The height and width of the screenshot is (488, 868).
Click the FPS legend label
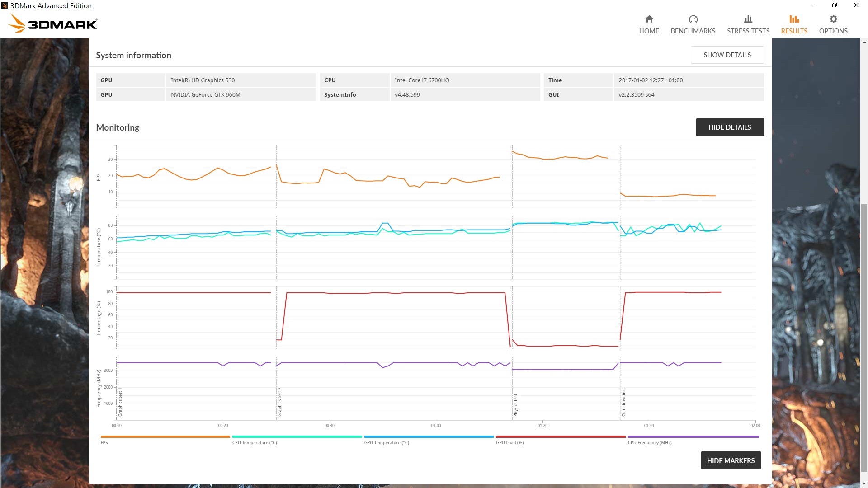[104, 443]
